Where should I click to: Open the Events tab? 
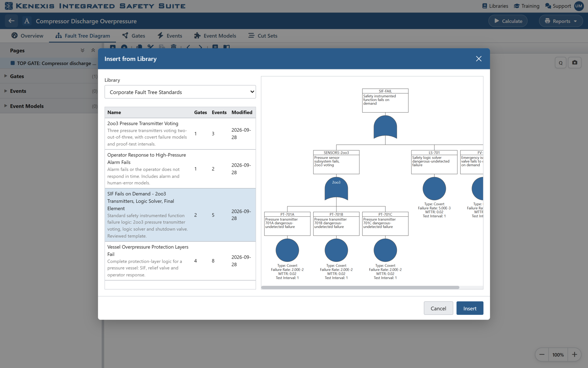[x=170, y=35]
